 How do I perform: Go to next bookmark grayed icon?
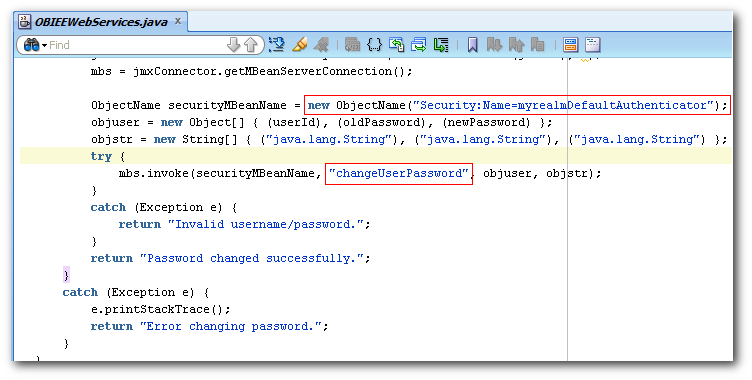494,45
